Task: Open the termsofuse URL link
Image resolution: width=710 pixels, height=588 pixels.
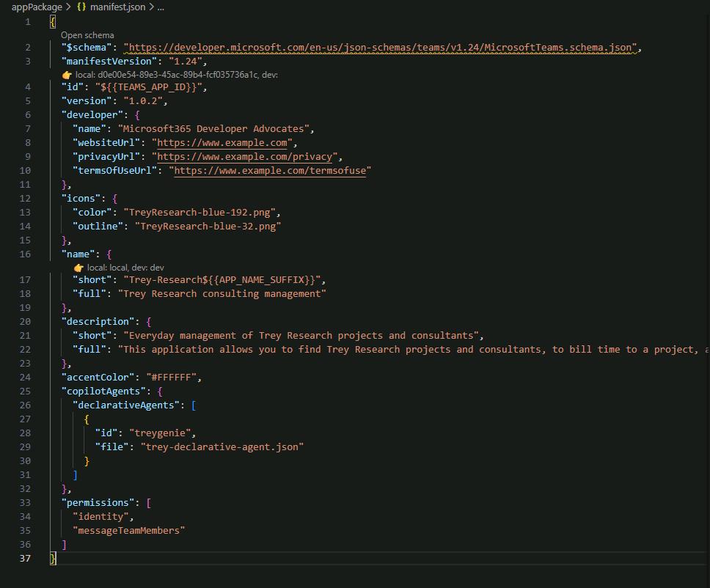Action: coord(270,171)
